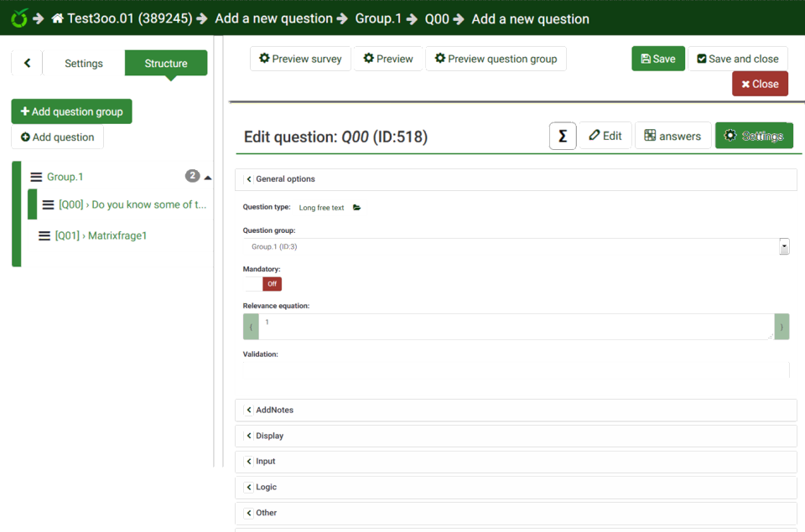Click the Long free text question type

[x=321, y=208]
